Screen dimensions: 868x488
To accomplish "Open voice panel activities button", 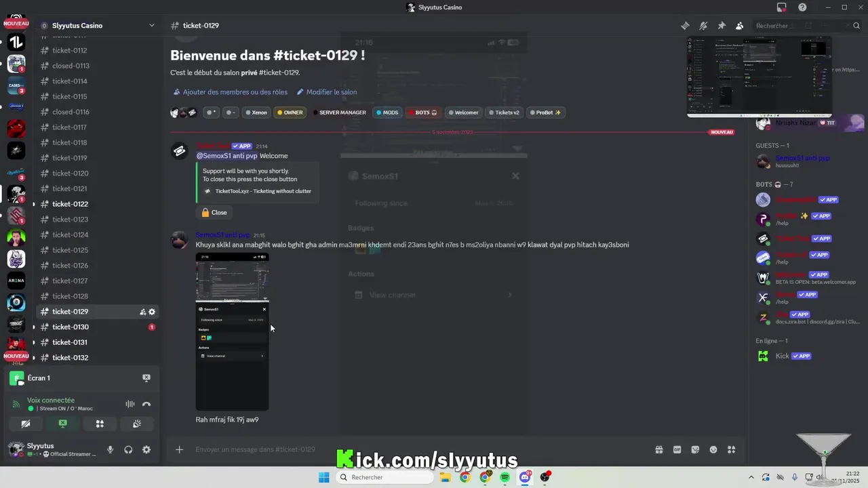I will tap(100, 424).
